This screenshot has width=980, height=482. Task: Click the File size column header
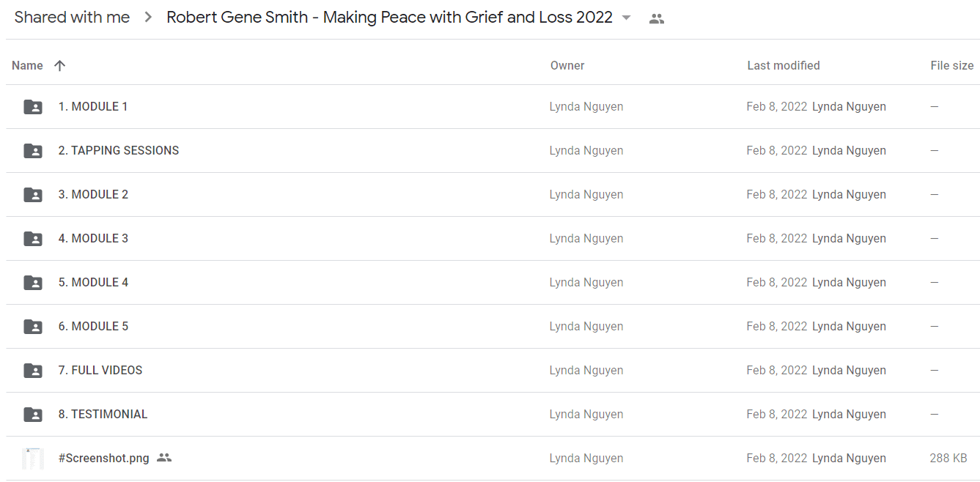(x=952, y=66)
